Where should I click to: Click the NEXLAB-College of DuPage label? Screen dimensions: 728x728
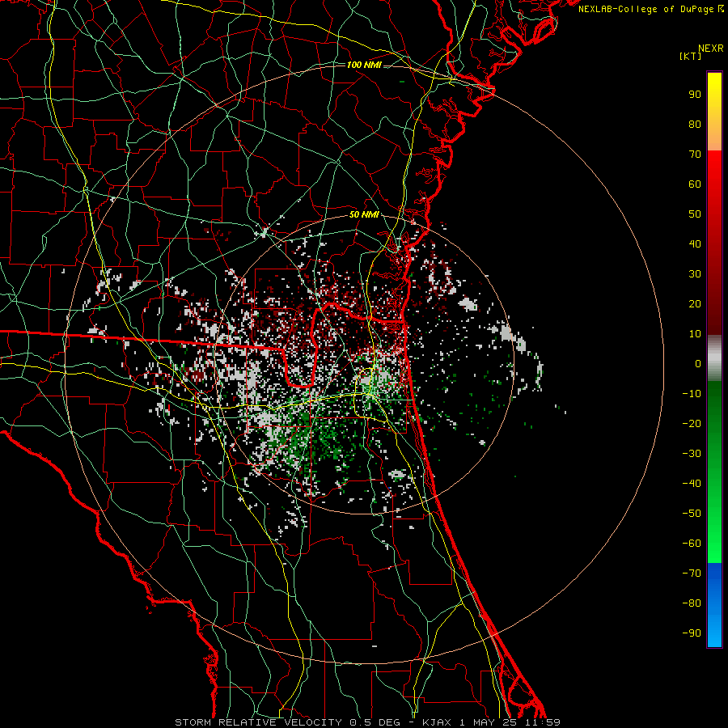click(650, 9)
